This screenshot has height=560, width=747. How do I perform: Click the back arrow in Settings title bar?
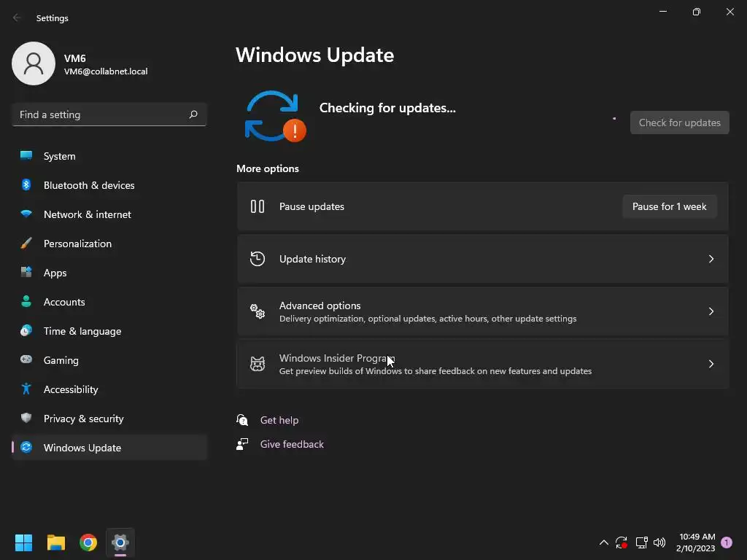(18, 17)
